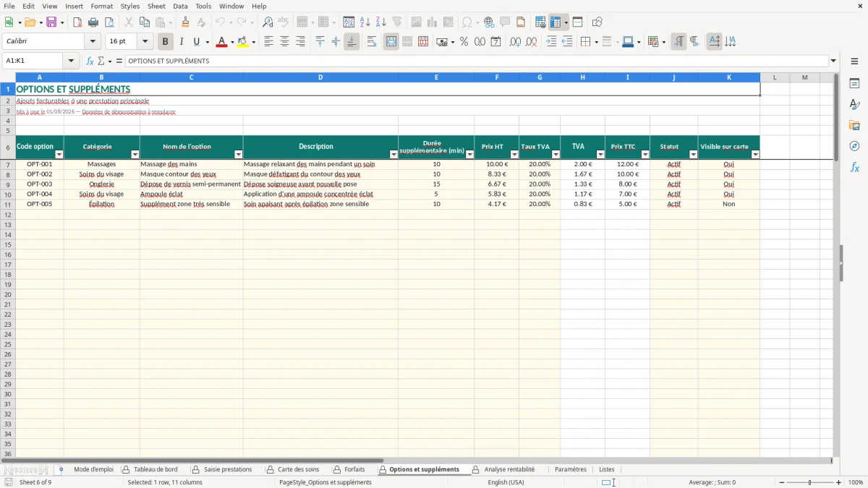Open the Format menu

coord(101,6)
